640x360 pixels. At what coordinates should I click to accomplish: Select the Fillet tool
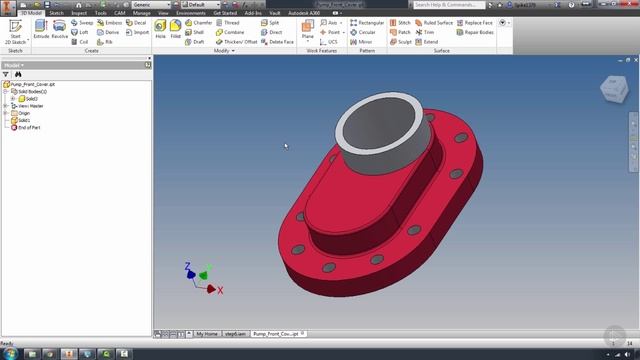point(176,29)
